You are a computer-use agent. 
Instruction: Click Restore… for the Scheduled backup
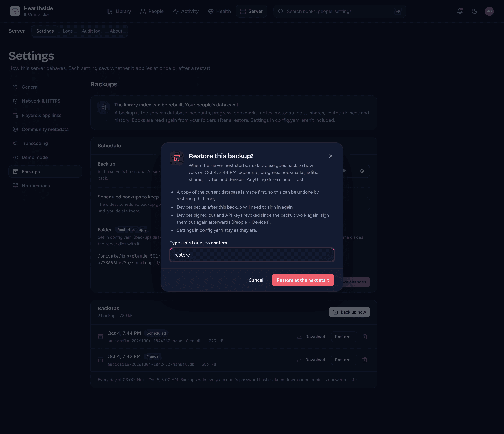tap(344, 337)
